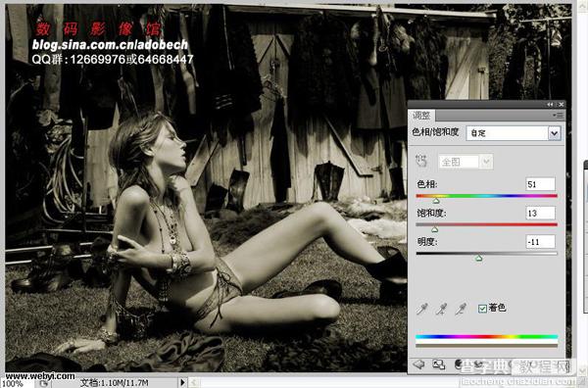Toggle the 着色 colorize checkbox
Screen dimensions: 588x388
coord(482,309)
